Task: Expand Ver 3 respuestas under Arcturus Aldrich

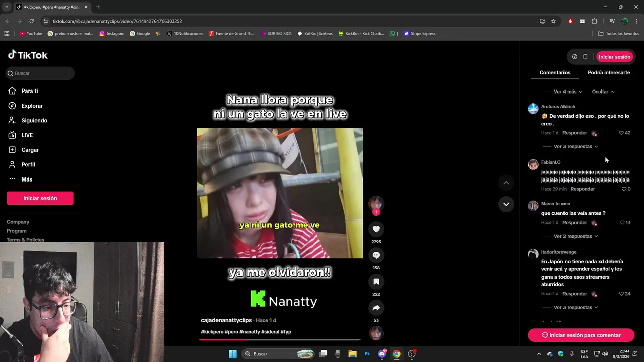Action: coord(576,147)
